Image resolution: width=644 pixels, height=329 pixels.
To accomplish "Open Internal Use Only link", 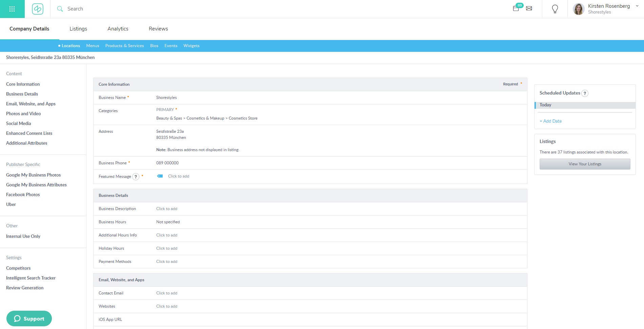I will click(23, 236).
